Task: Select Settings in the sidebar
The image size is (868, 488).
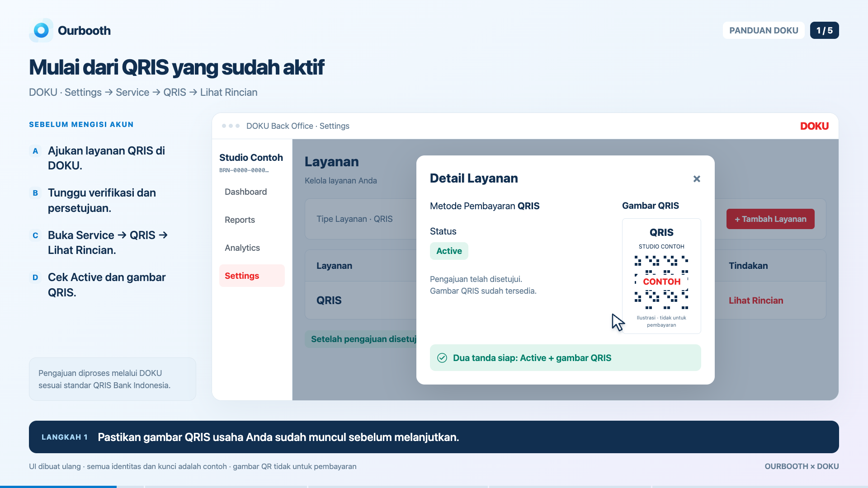Action: click(x=252, y=276)
